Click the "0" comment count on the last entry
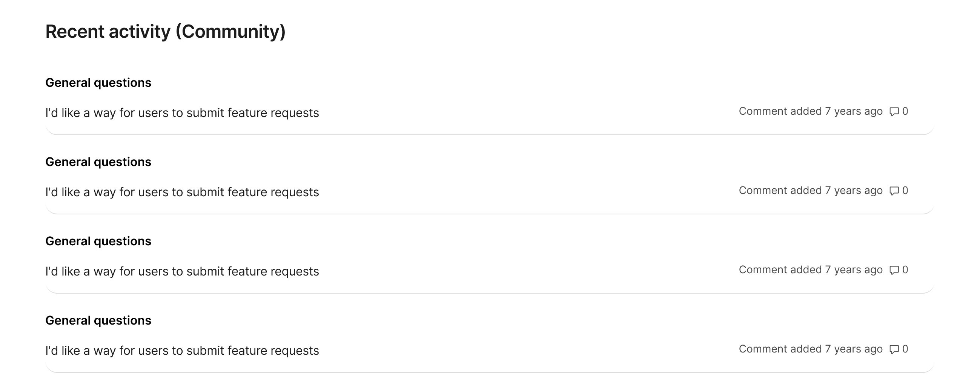 coord(905,349)
